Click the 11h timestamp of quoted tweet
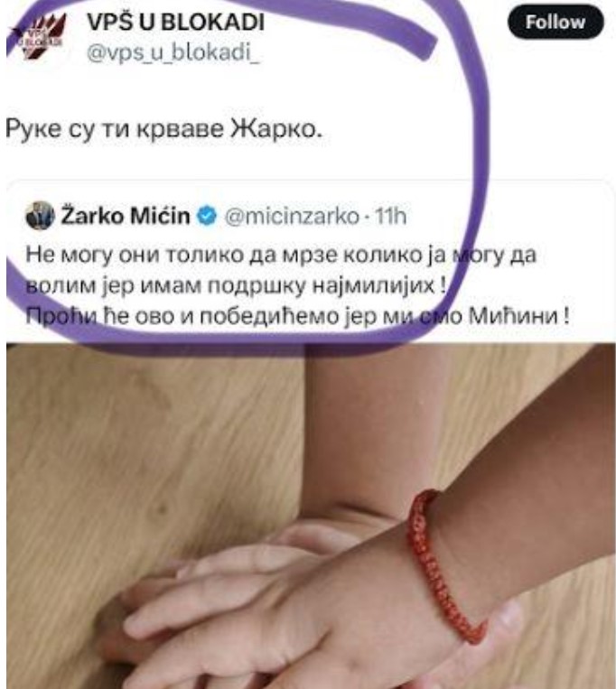 [390, 216]
